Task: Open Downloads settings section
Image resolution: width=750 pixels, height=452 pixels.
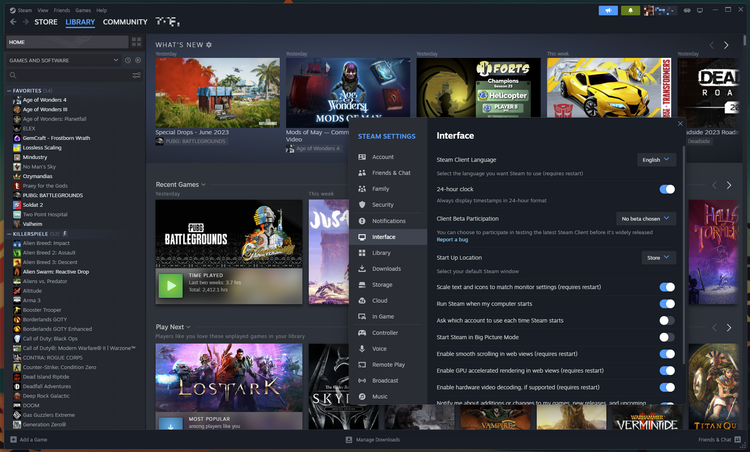Action: (x=387, y=269)
